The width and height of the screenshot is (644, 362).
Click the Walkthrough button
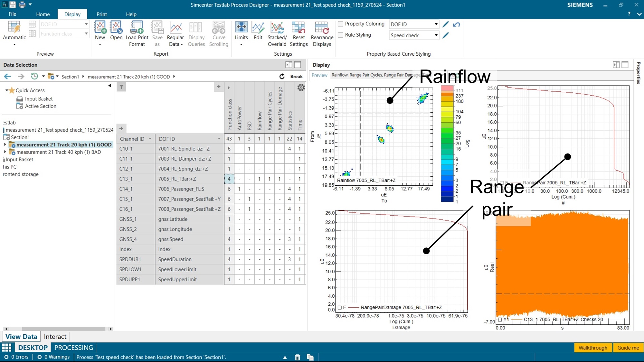[x=593, y=348]
